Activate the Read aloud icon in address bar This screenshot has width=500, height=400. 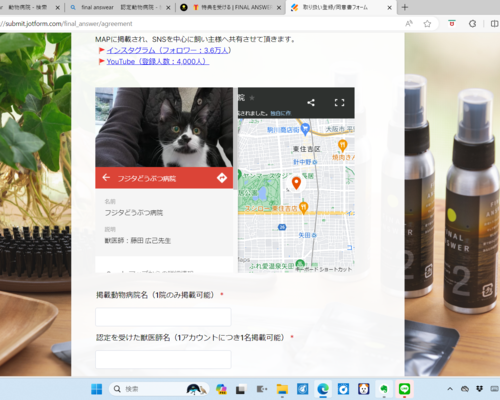(409, 24)
